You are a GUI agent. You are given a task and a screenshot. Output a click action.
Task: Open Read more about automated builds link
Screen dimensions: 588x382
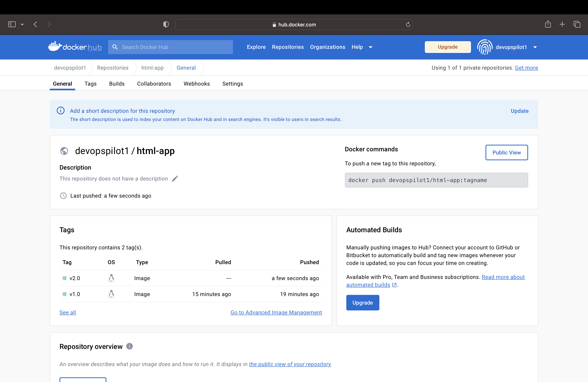point(503,277)
